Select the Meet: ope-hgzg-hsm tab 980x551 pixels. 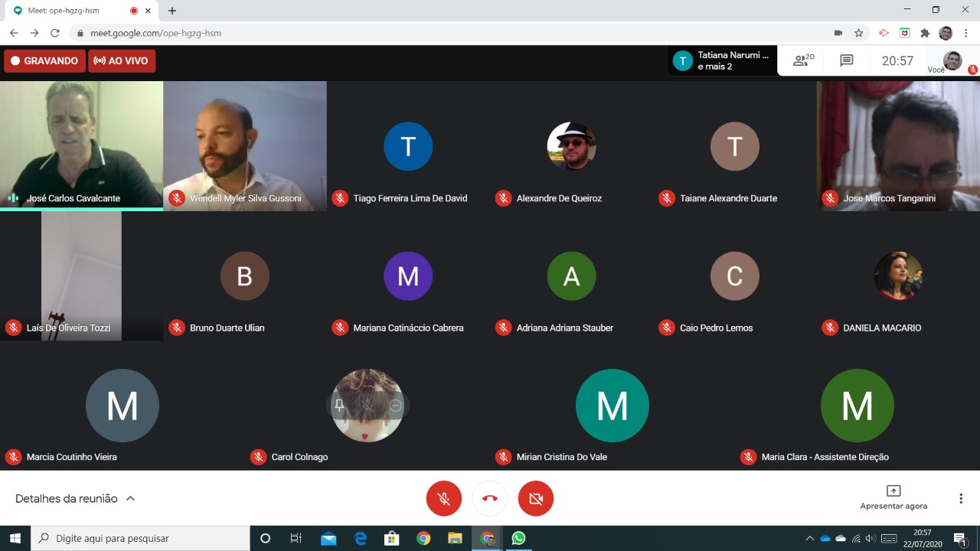pyautogui.click(x=80, y=11)
